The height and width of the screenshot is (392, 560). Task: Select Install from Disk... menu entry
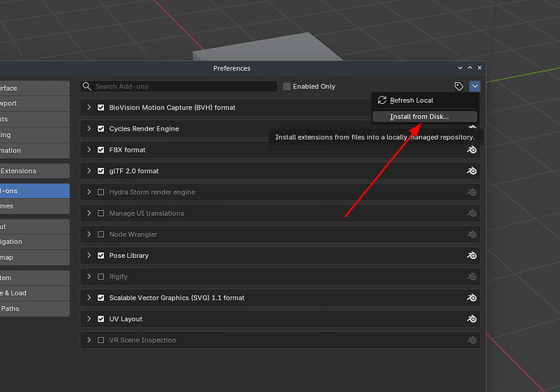coord(424,117)
